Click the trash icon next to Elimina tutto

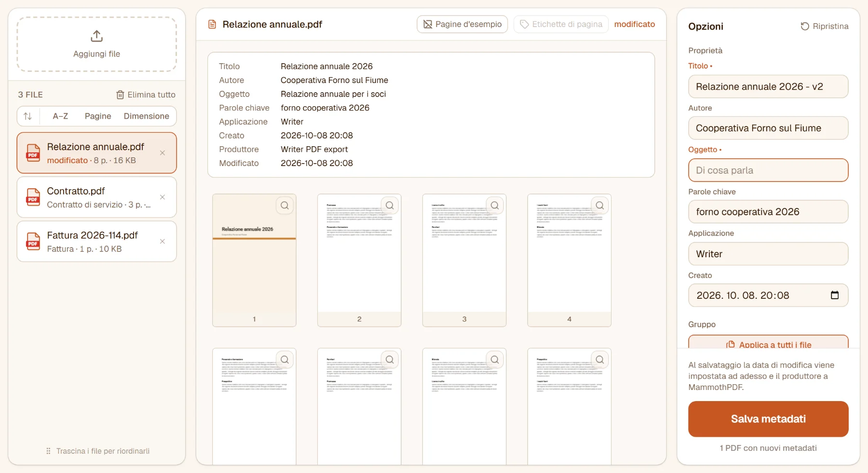[x=120, y=95]
